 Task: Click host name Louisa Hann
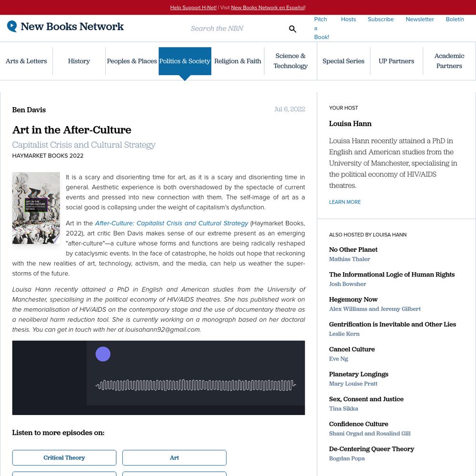[x=350, y=124]
